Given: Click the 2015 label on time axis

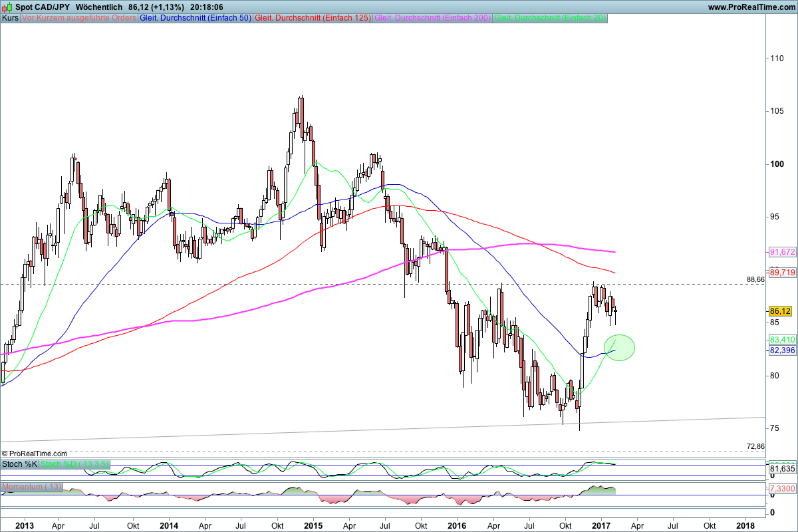Looking at the screenshot, I should (313, 525).
